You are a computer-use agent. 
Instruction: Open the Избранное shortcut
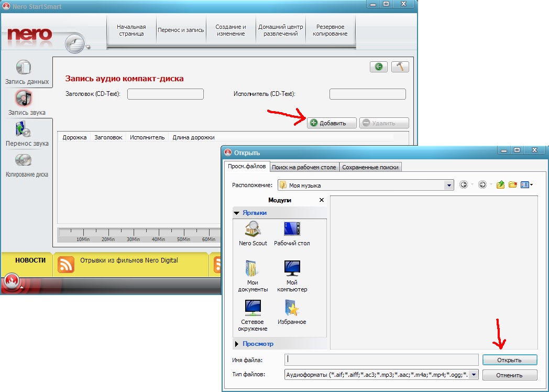292,312
